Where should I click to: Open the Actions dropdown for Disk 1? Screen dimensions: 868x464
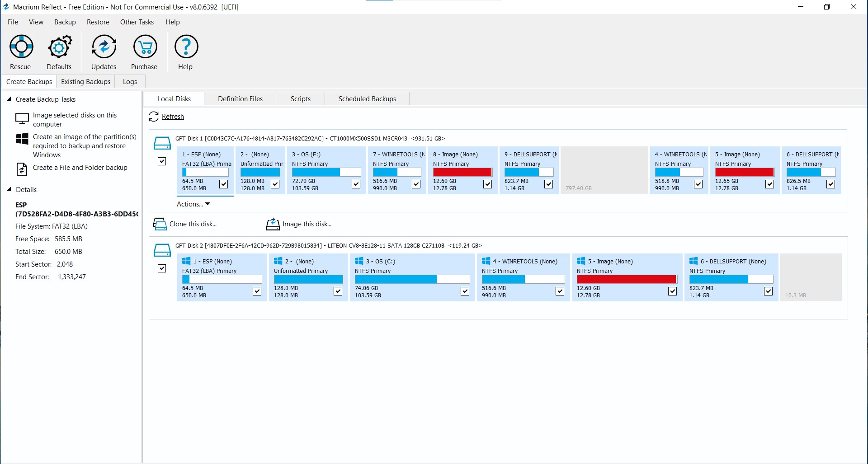193,204
